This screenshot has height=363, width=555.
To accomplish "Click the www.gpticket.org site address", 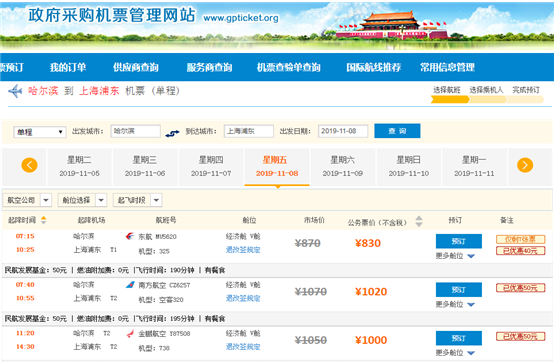I will (x=241, y=18).
